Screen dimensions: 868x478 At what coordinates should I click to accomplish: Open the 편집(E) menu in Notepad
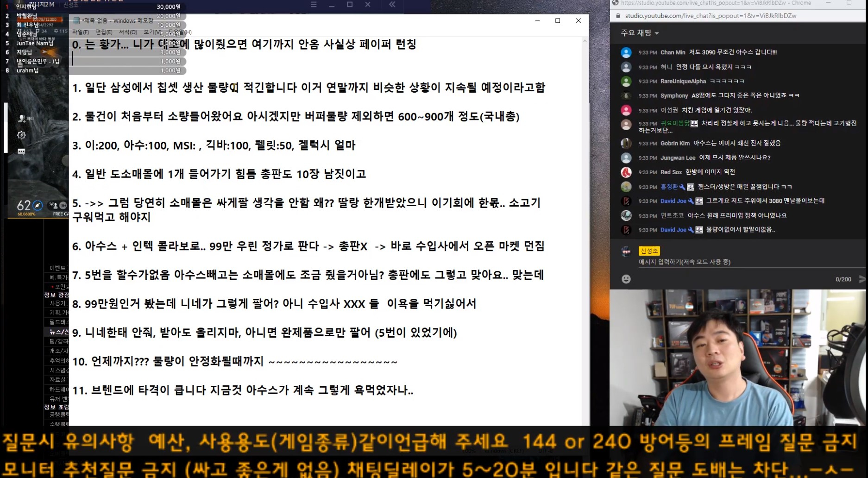click(x=104, y=32)
